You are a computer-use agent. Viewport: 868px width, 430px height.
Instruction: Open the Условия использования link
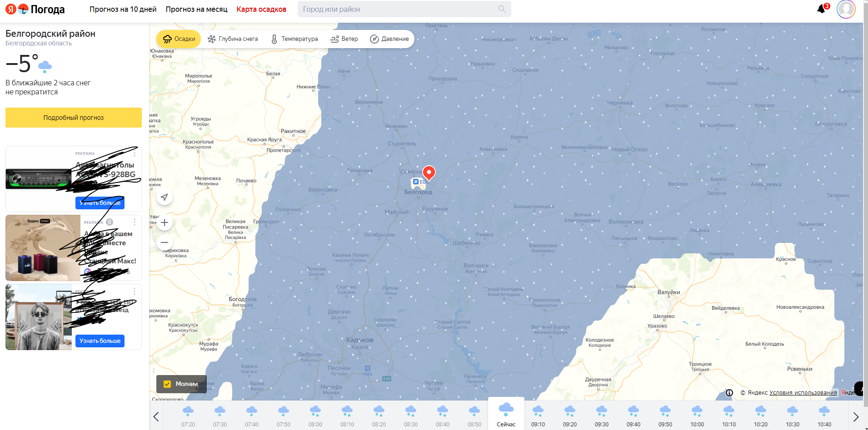(x=803, y=393)
